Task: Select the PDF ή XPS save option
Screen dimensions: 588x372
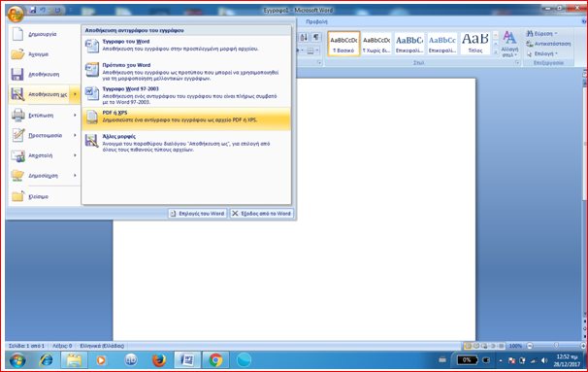Action: pos(186,118)
